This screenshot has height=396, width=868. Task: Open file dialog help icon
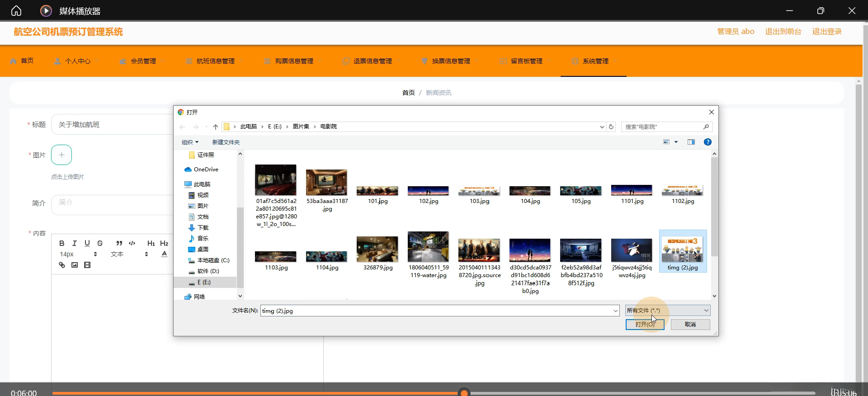708,142
